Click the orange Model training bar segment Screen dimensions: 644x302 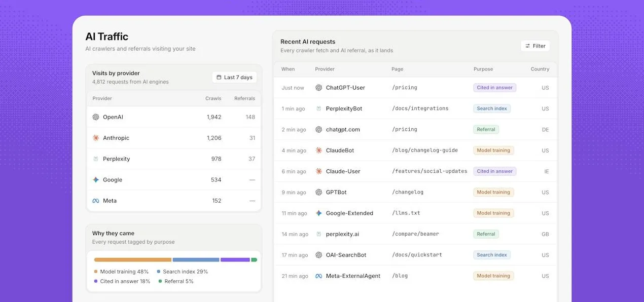(133, 260)
